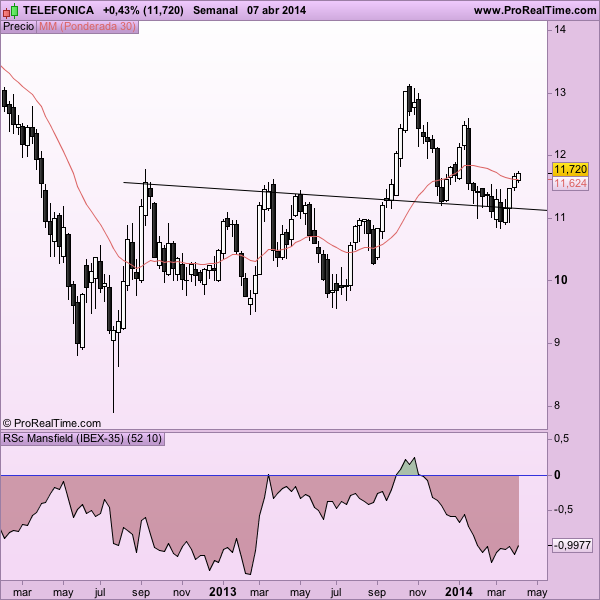Click the date 07 abr 2014
The image size is (600, 600).
[276, 10]
